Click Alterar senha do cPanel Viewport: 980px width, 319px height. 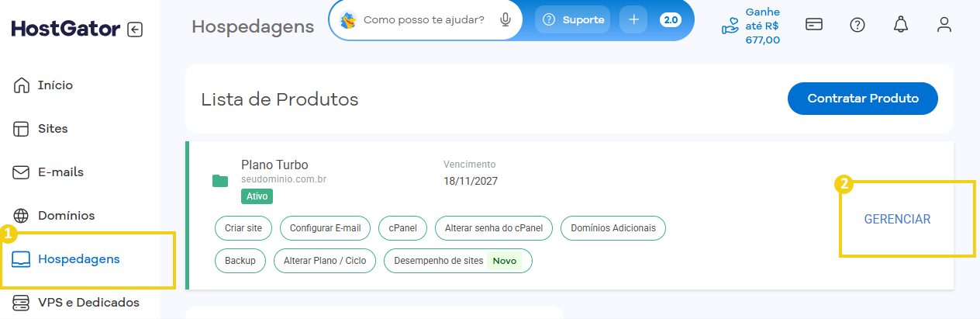tap(494, 228)
